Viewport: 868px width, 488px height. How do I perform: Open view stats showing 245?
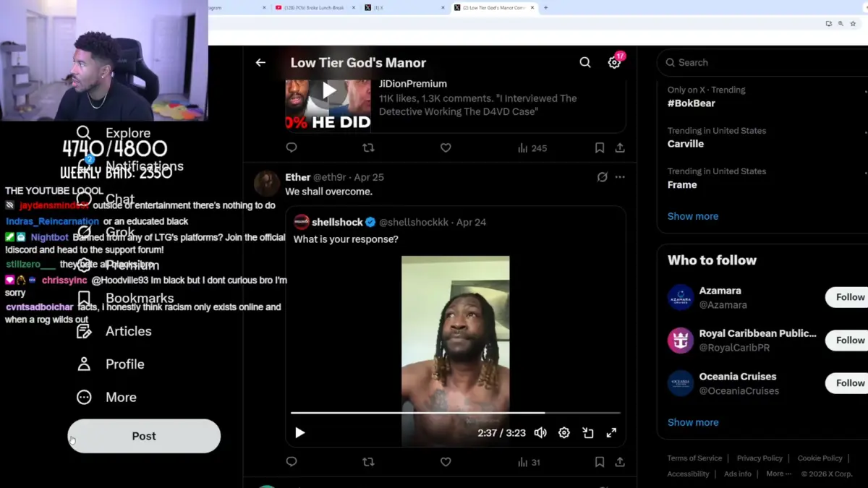click(x=532, y=147)
